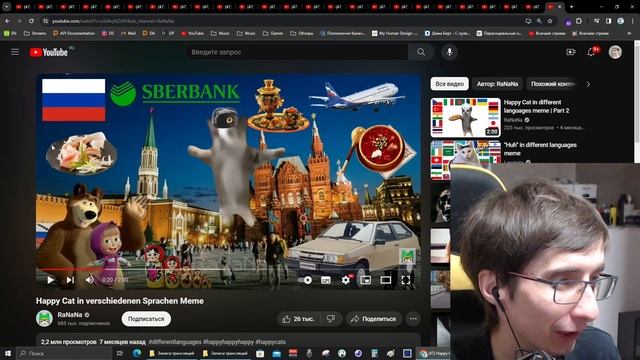640x360 pixels.
Task: Focus the YouTube search field
Action: (x=298, y=52)
